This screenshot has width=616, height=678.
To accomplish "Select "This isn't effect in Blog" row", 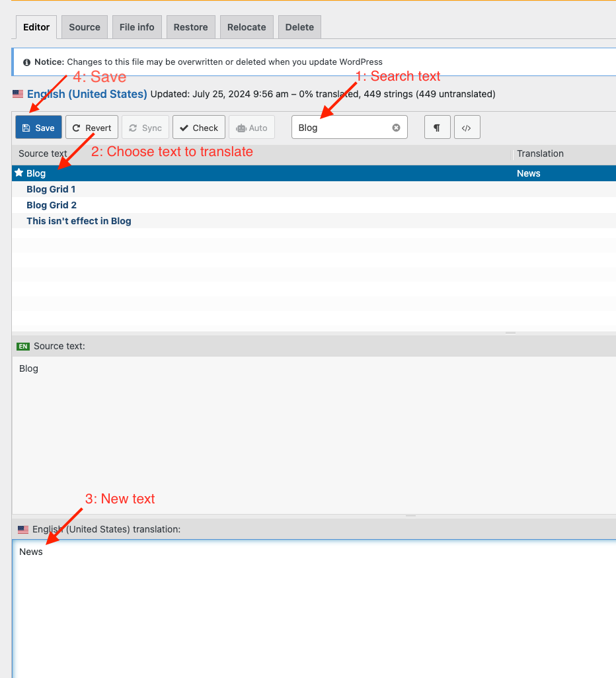I will 79,221.
